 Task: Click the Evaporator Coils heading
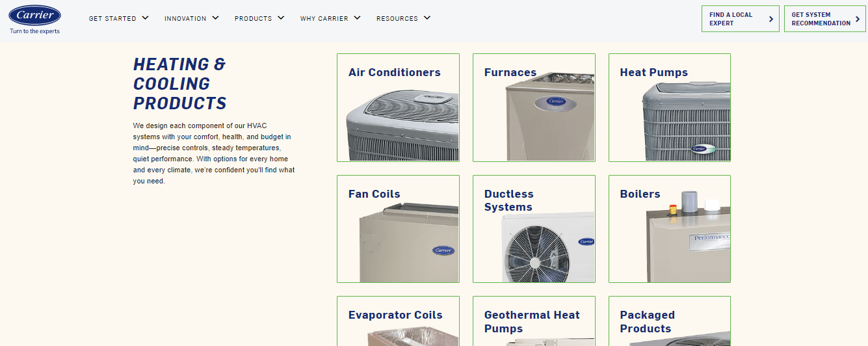pos(395,315)
